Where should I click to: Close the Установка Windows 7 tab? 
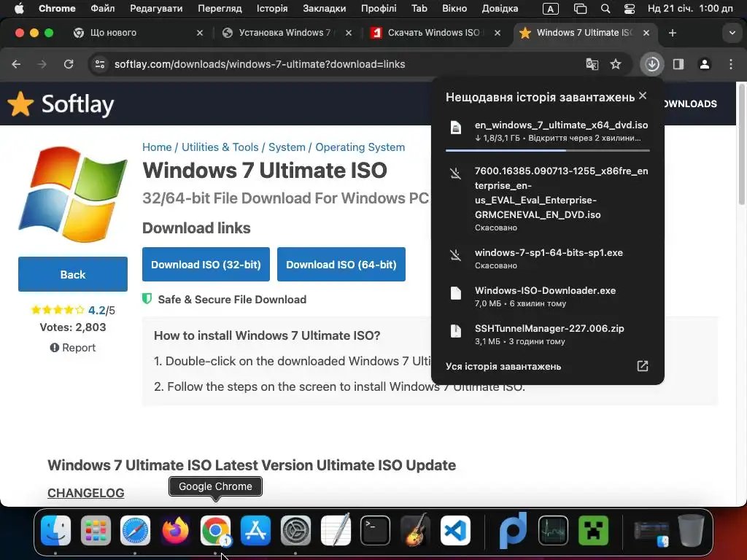[x=349, y=33]
